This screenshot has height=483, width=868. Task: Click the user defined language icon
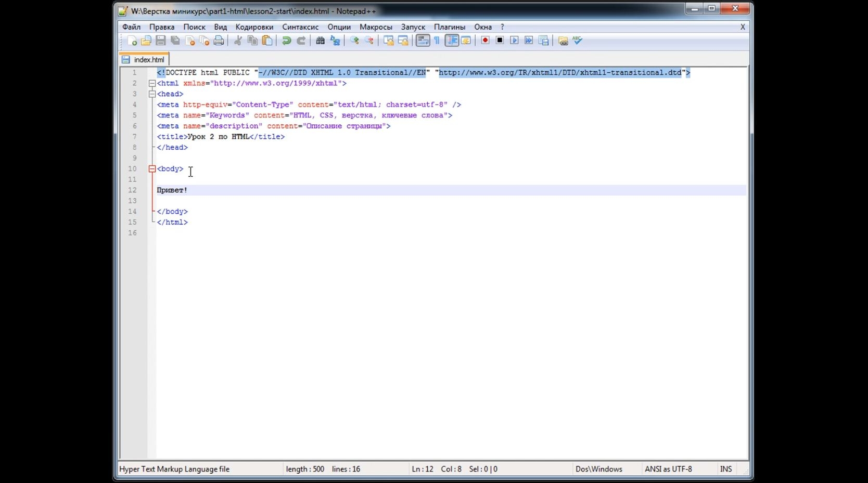coord(466,41)
